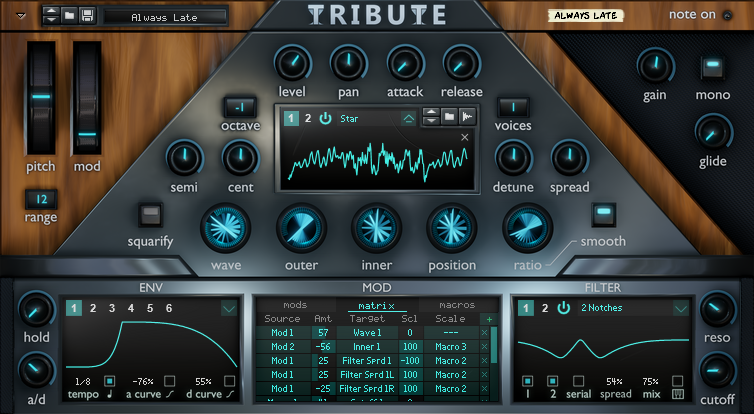The height and width of the screenshot is (414, 754).
Task: Click the octave value box showing -1
Action: [240, 108]
